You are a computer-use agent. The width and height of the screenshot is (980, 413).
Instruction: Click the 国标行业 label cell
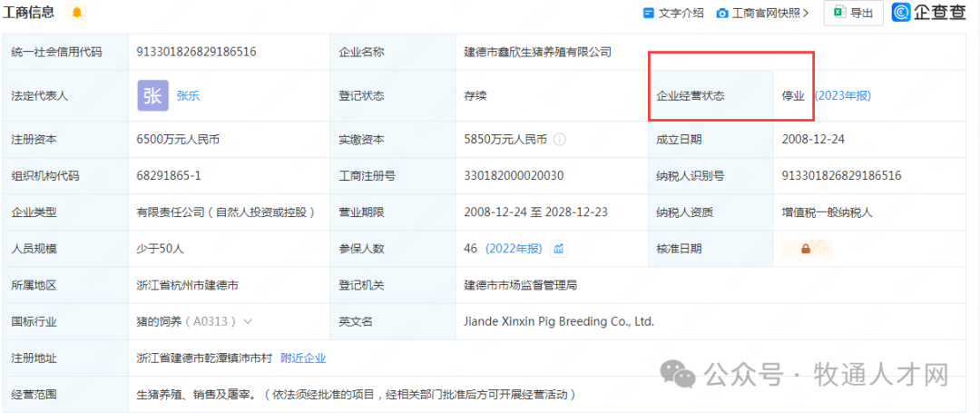click(65, 322)
